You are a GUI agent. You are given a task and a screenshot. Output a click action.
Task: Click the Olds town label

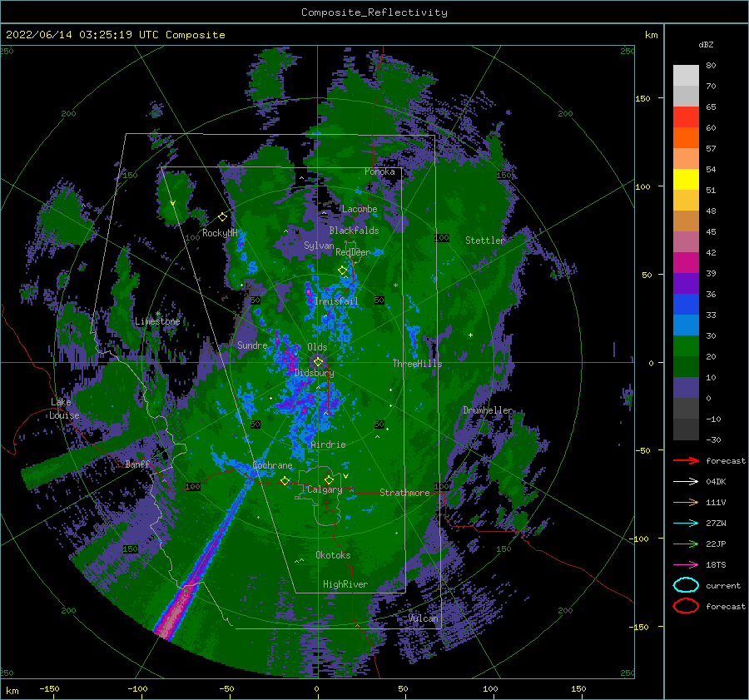tap(317, 347)
